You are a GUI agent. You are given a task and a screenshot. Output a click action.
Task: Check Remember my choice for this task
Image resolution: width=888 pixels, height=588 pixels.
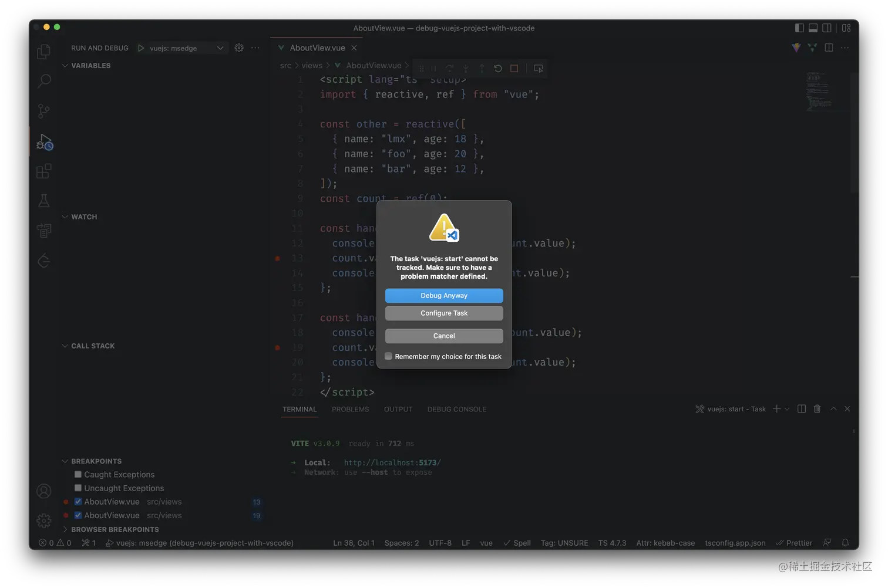pos(388,356)
